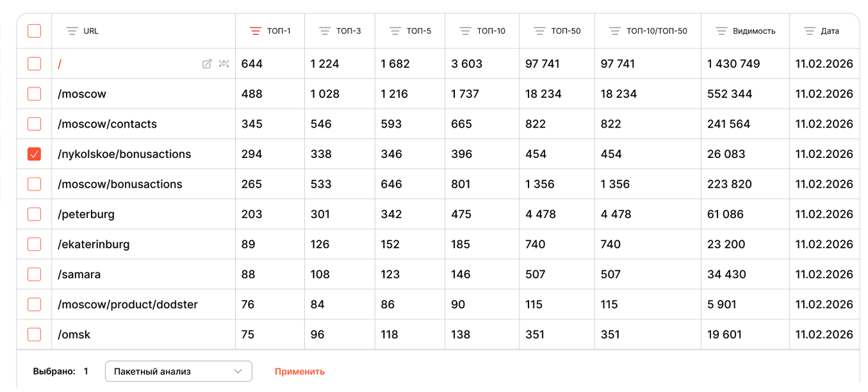Click visibility value 23 200
This screenshot has height=392, width=868.
click(726, 244)
